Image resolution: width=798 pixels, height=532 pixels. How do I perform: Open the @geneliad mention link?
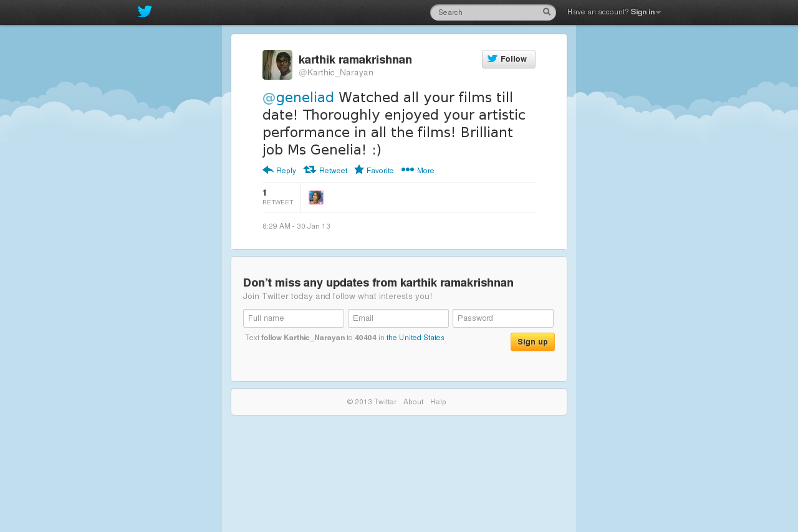tap(298, 97)
